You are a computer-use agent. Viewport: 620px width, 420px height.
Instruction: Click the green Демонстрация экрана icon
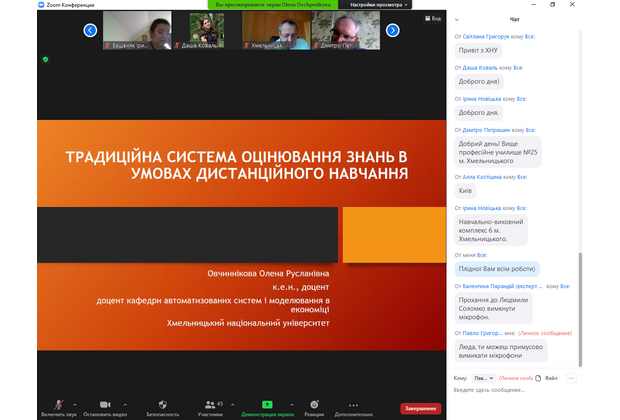point(267,404)
